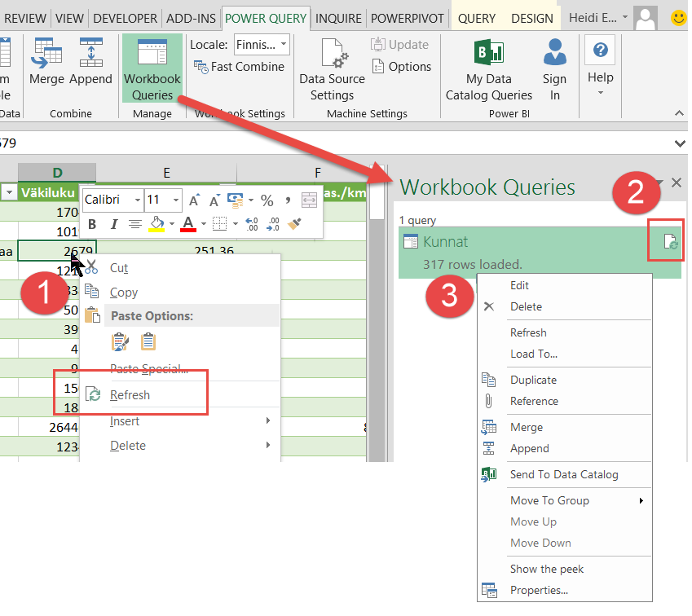
Task: Expand the font size dropdown showing 11
Action: [x=175, y=200]
